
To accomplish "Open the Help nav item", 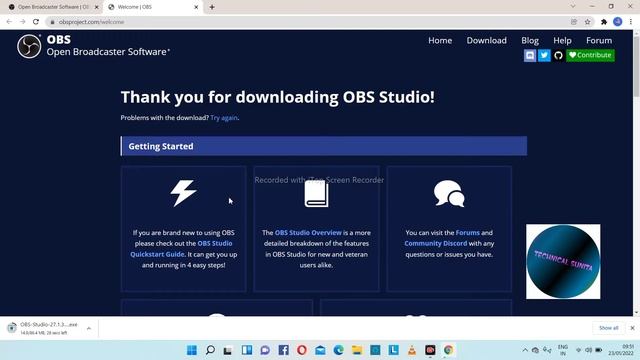I will [562, 40].
